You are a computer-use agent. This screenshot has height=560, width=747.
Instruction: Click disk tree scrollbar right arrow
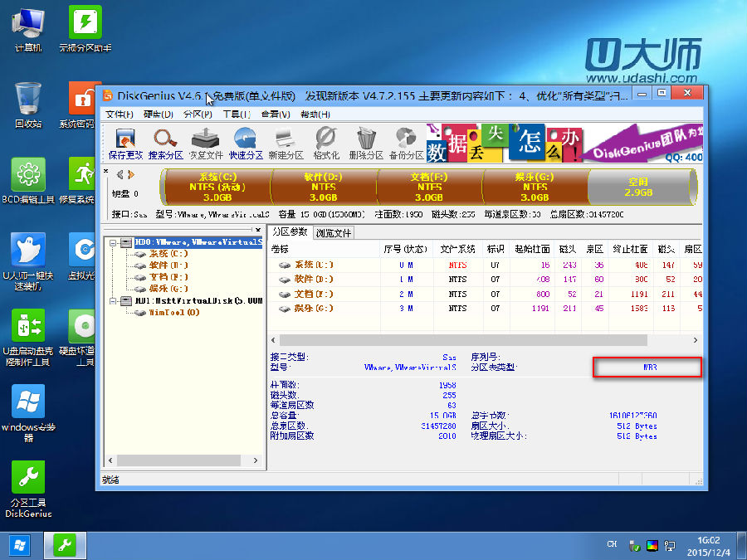[256, 460]
